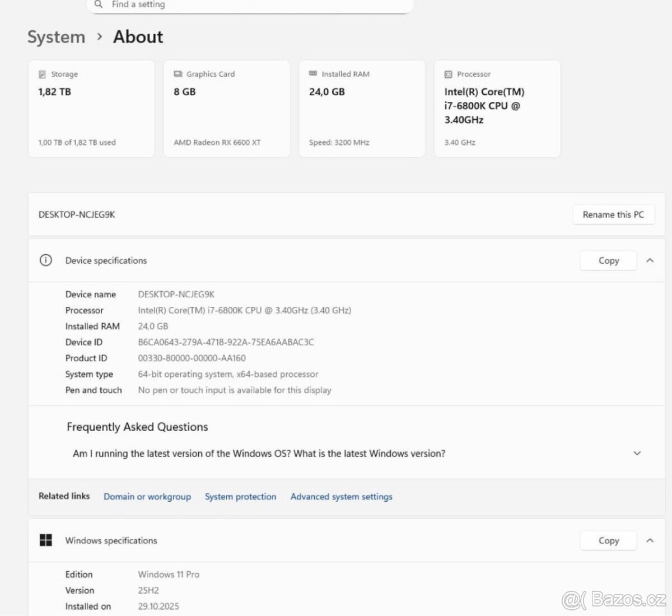Open the Graphics Card 8 GB card
Viewport: 672px width, 616px height.
tap(227, 109)
